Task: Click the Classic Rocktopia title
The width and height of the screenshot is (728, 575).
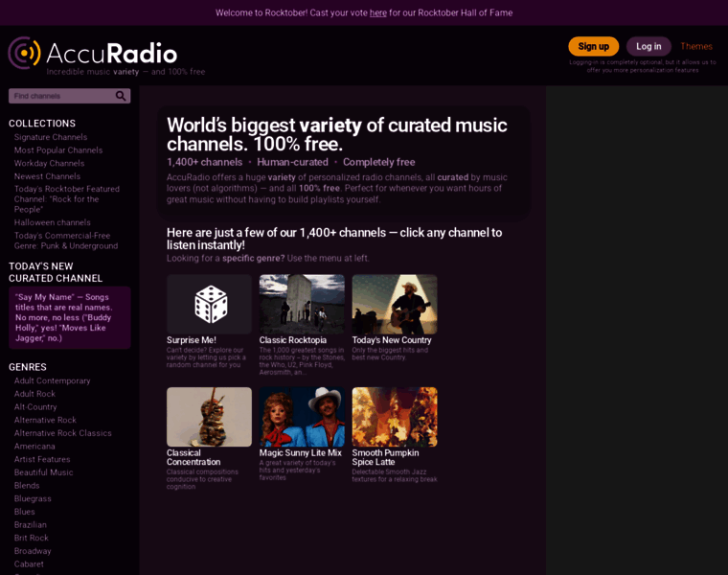Action: coord(292,340)
